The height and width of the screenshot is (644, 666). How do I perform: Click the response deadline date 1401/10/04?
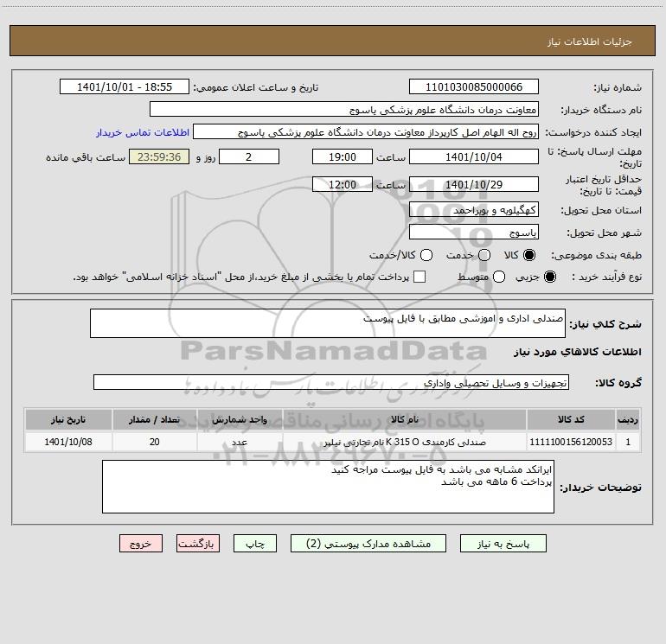[474, 156]
